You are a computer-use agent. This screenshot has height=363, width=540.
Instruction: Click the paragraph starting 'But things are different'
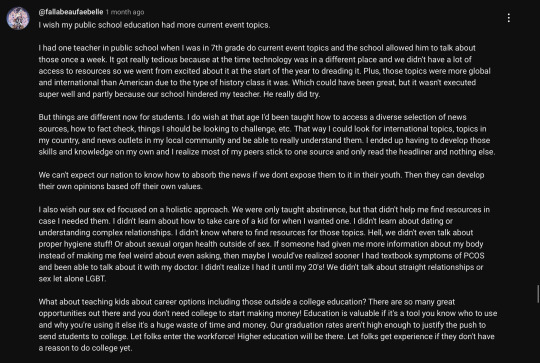pos(267,134)
